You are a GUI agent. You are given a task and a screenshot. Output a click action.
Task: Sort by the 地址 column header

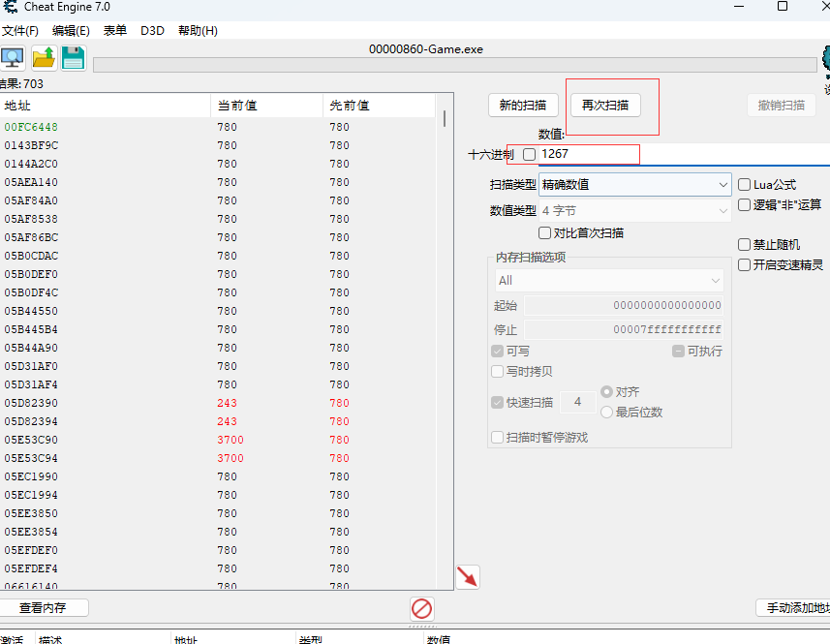pos(106,106)
